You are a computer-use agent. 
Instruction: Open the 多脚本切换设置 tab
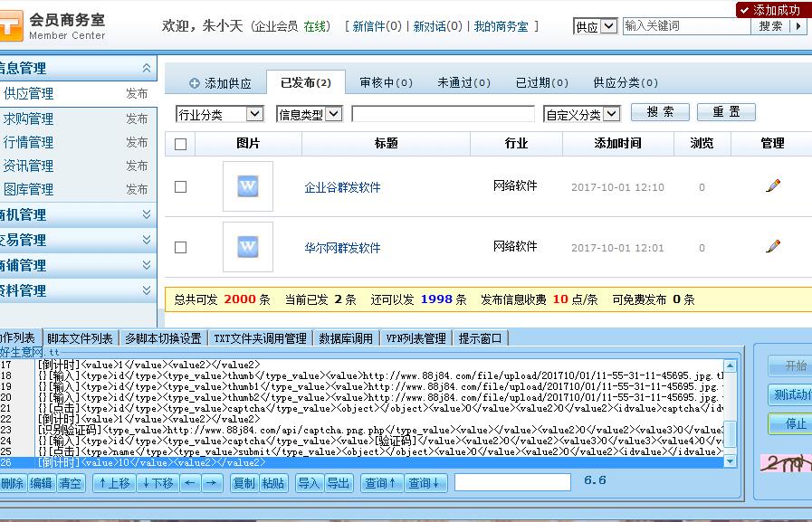163,338
